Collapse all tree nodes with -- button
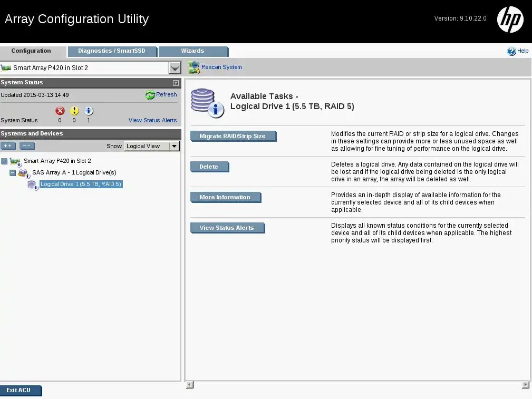The width and height of the screenshot is (532, 399). click(x=27, y=145)
